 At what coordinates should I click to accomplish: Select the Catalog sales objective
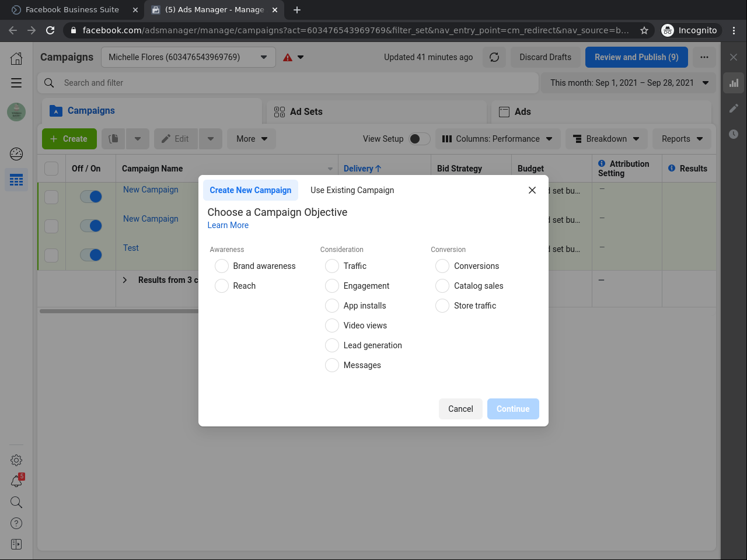pos(442,286)
